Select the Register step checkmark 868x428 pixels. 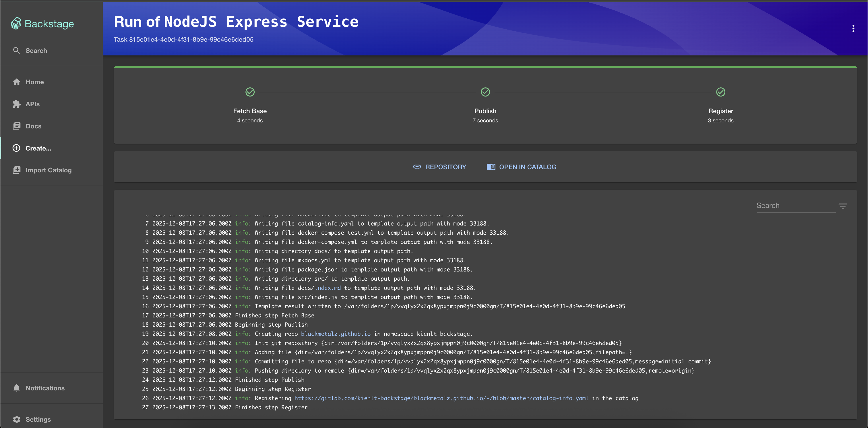(720, 92)
